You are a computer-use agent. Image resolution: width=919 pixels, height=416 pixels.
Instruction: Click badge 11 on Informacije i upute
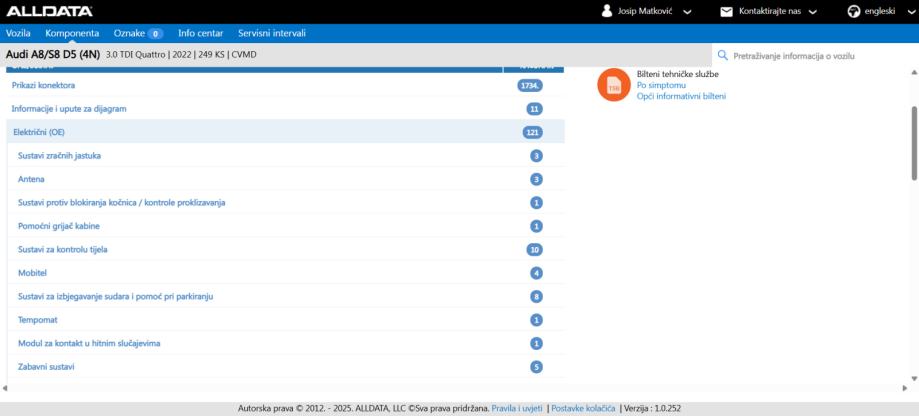coord(534,109)
